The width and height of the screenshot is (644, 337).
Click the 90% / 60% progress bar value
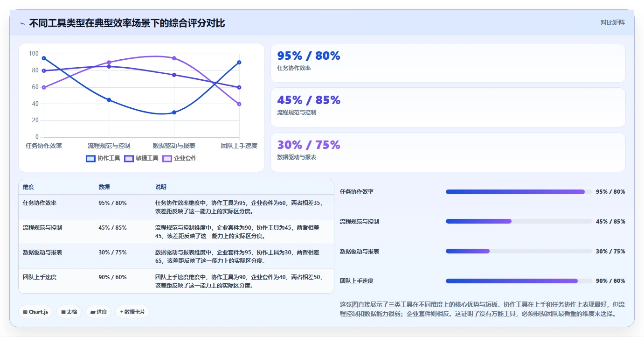pos(610,281)
